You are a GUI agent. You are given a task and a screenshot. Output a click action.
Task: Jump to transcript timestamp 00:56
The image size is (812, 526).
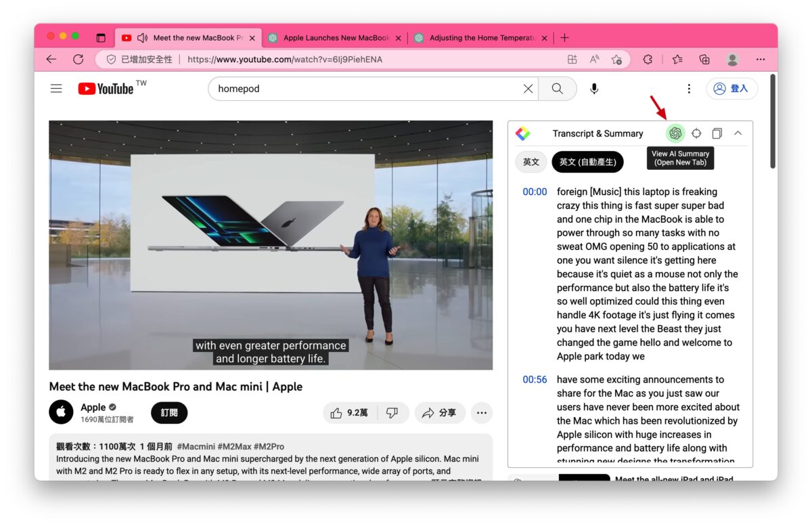point(535,380)
